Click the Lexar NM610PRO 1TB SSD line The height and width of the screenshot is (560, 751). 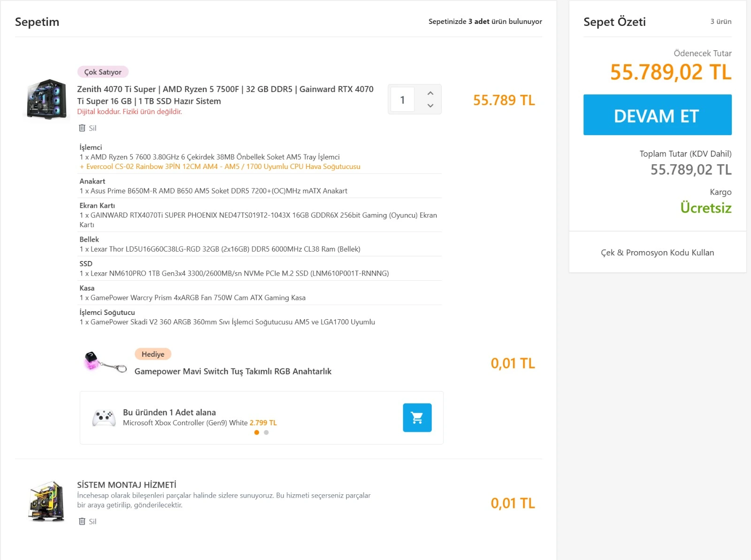tap(234, 274)
